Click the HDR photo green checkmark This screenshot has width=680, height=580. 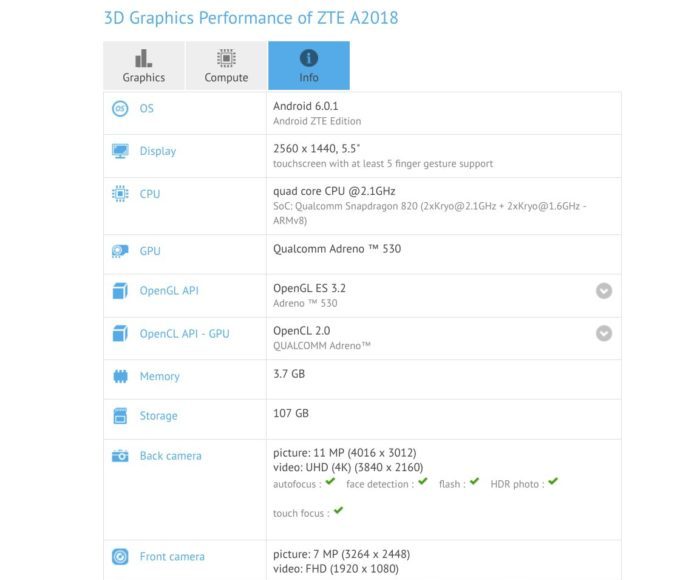pos(553,481)
